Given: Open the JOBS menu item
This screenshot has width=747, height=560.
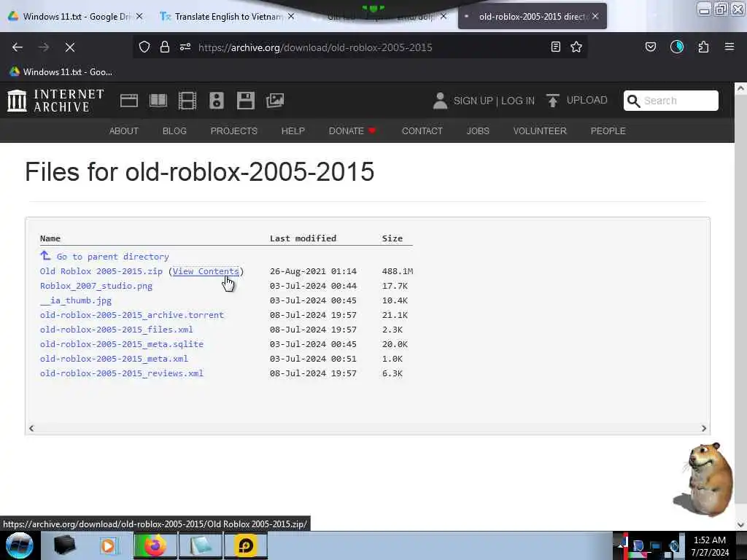Looking at the screenshot, I should point(478,131).
